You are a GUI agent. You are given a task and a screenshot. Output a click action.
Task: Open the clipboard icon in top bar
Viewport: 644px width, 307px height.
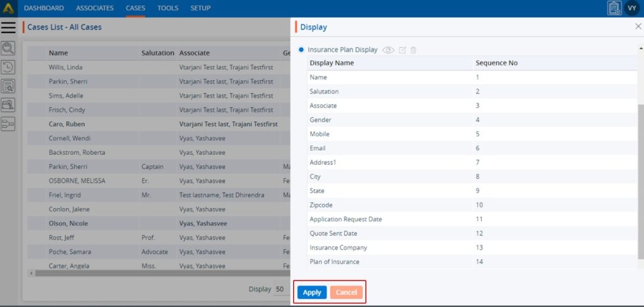point(614,8)
